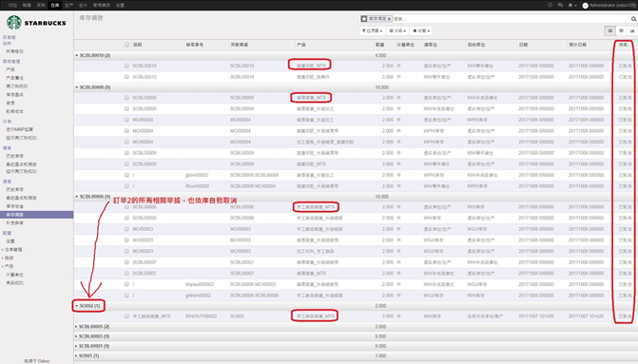This screenshot has height=364, width=638.
Task: Tick the checkbox of the bhp/out/00002 row
Action: tap(126, 284)
